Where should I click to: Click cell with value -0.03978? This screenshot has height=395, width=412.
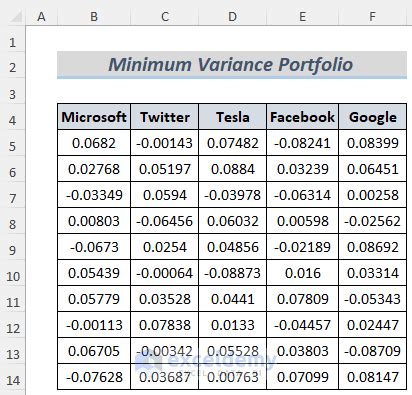233,195
